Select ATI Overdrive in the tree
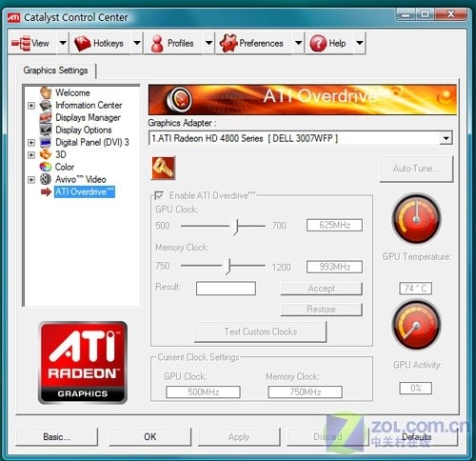The image size is (476, 461). coord(85,191)
